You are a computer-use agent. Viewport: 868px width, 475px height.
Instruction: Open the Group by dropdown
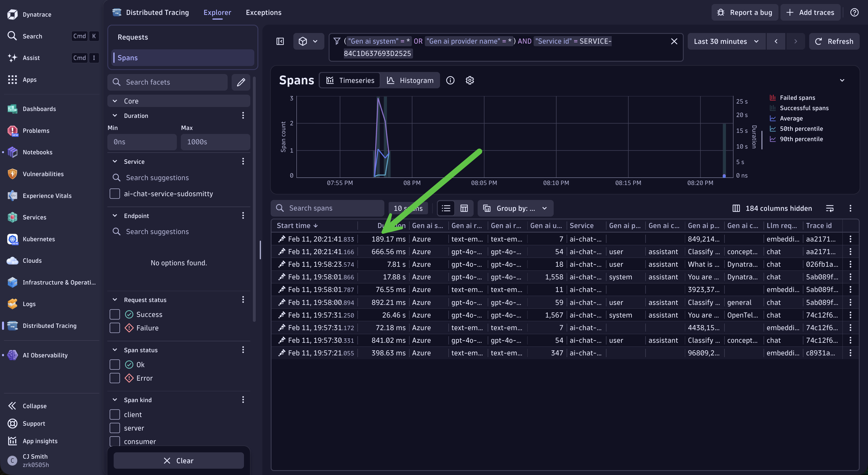[515, 208]
